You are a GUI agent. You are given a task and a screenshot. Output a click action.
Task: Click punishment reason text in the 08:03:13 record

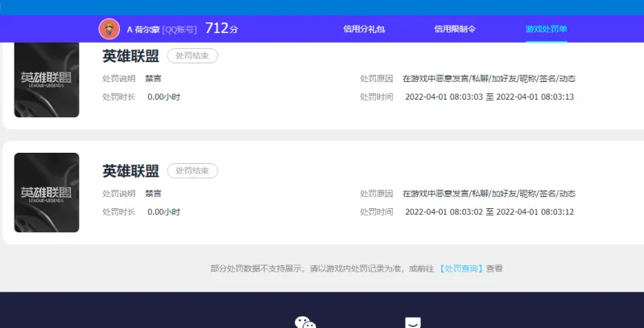tap(489, 79)
